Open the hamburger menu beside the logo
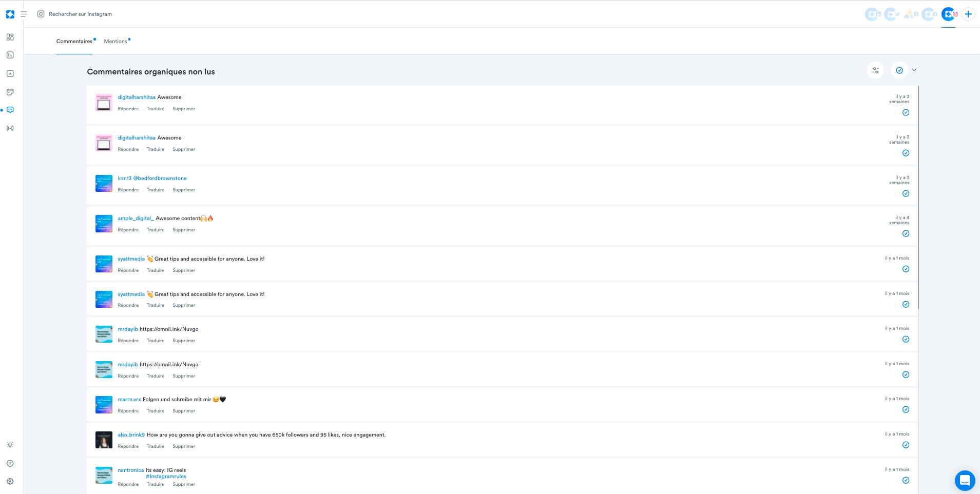The width and height of the screenshot is (980, 494). point(24,14)
